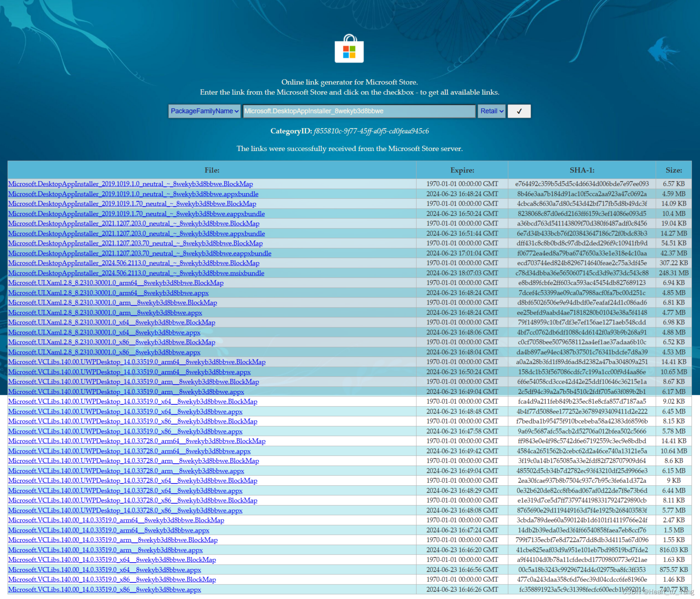This screenshot has height=599, width=700.
Task: Download DesktopAppInstaller_2021.1207.203.0 BlockMap
Action: pyautogui.click(x=134, y=224)
